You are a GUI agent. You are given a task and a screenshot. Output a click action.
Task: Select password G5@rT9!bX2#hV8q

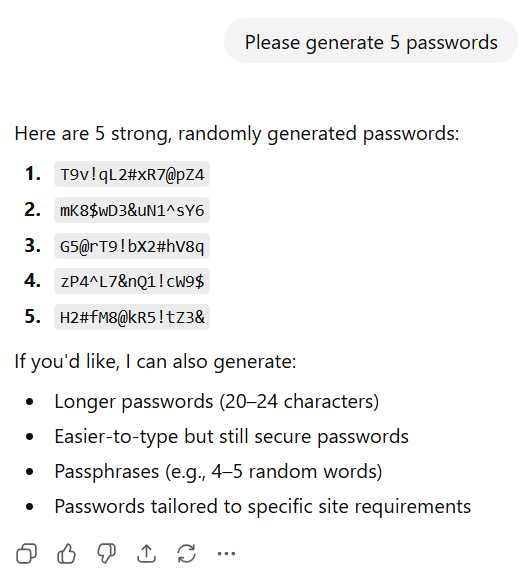[x=132, y=246]
